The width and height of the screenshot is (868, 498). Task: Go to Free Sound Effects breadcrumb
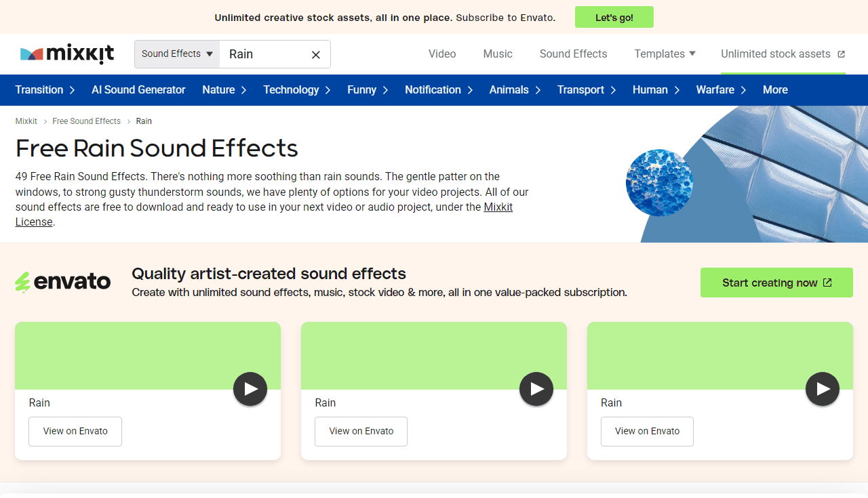tap(86, 121)
